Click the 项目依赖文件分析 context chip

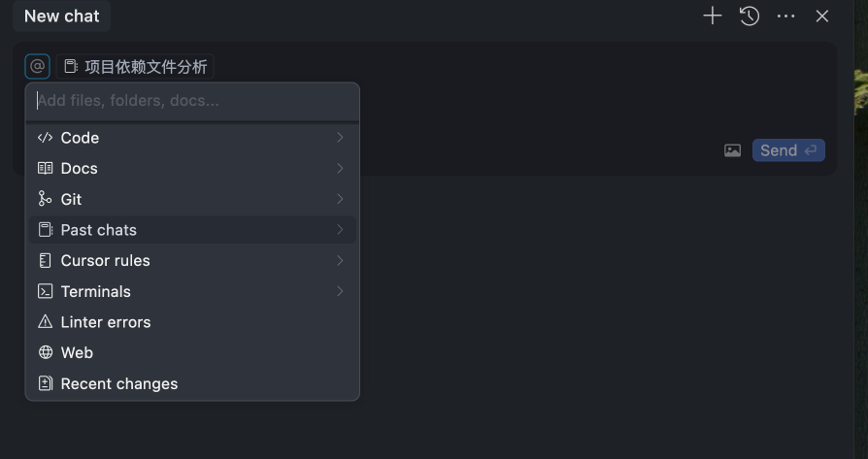point(136,66)
